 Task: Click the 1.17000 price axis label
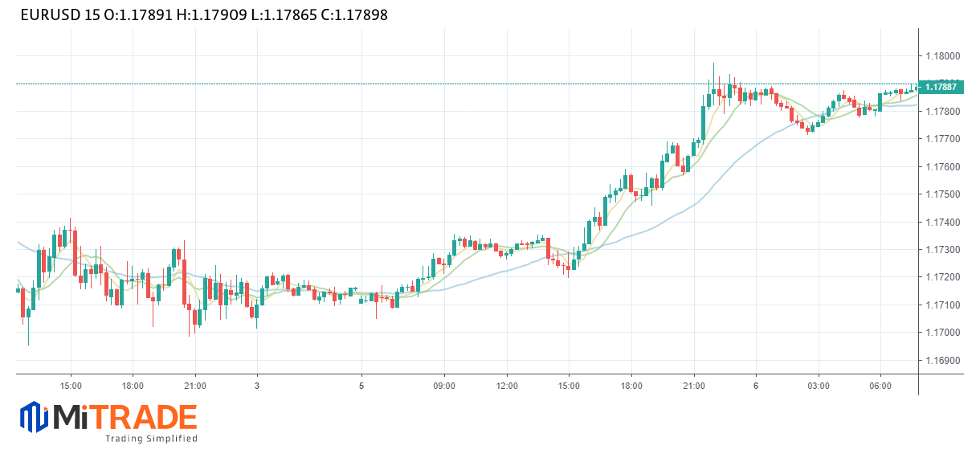(x=941, y=333)
